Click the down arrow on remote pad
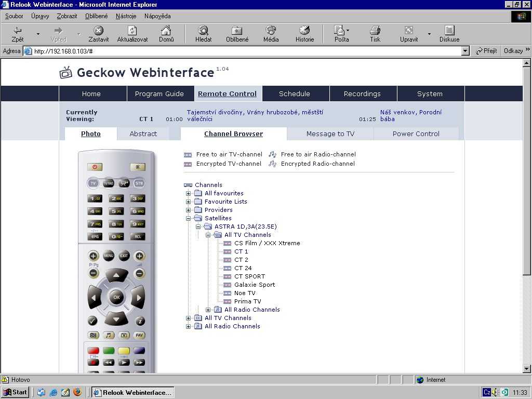 coord(116,320)
